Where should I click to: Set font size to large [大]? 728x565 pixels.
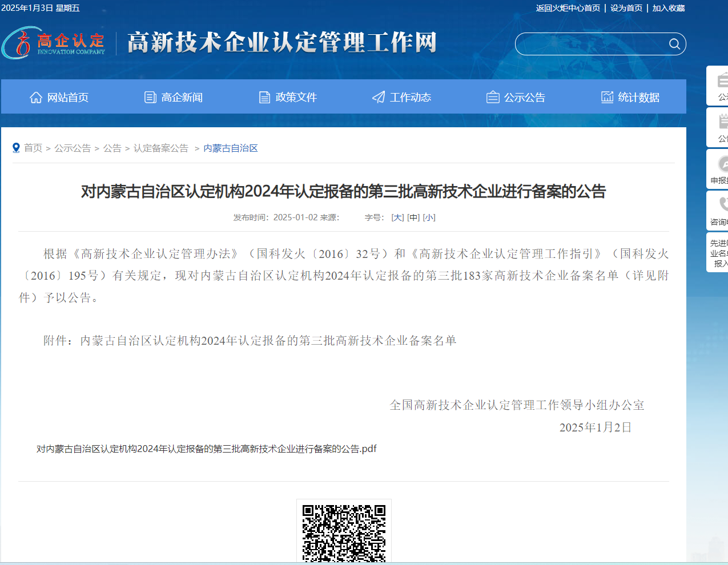pos(397,217)
